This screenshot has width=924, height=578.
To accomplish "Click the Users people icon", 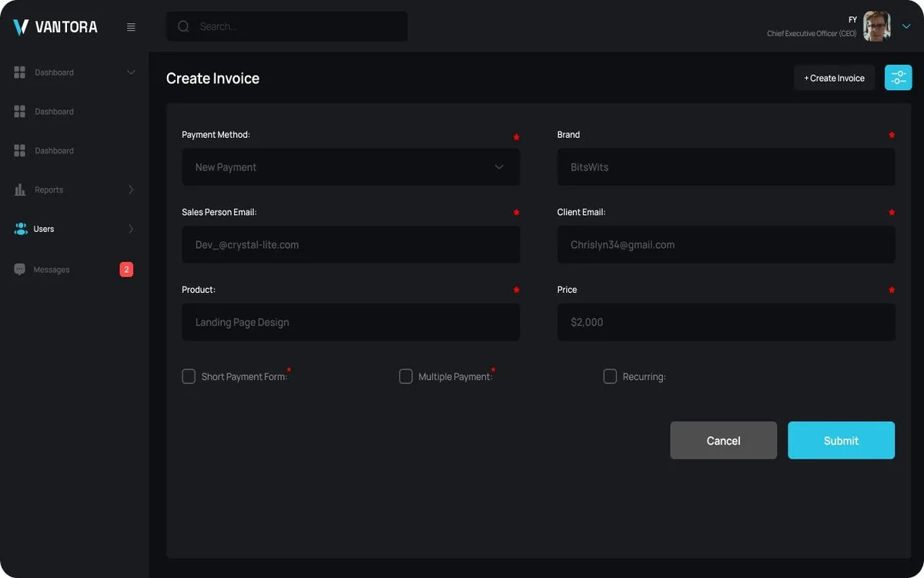I will click(x=21, y=229).
